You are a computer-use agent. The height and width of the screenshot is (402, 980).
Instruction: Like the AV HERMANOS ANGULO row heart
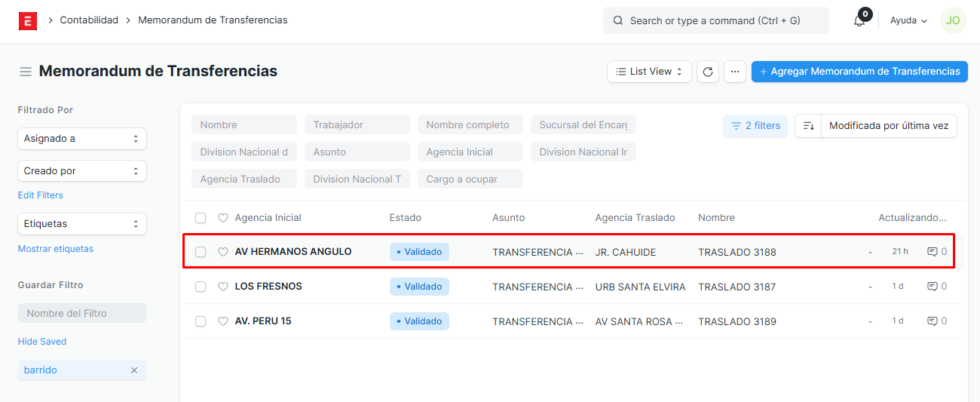coord(222,252)
